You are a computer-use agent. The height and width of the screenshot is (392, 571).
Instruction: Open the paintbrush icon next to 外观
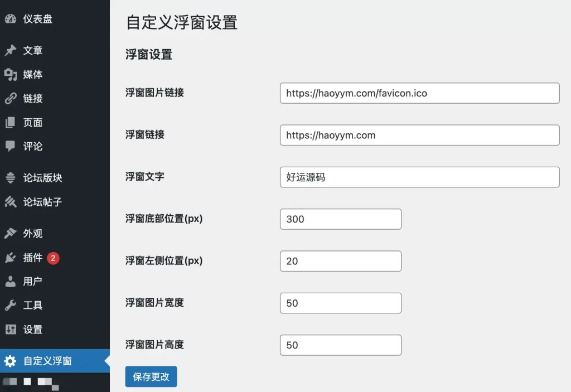tap(11, 234)
